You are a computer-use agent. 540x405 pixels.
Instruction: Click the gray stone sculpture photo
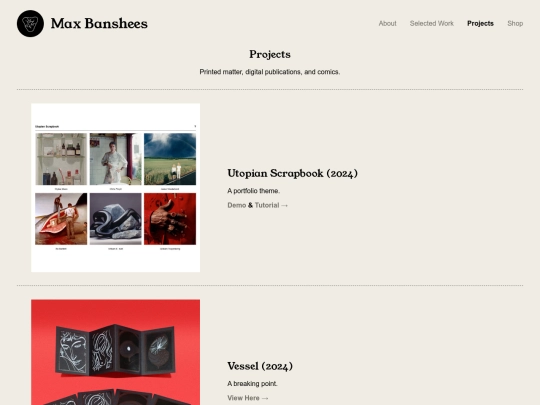[x=116, y=219]
